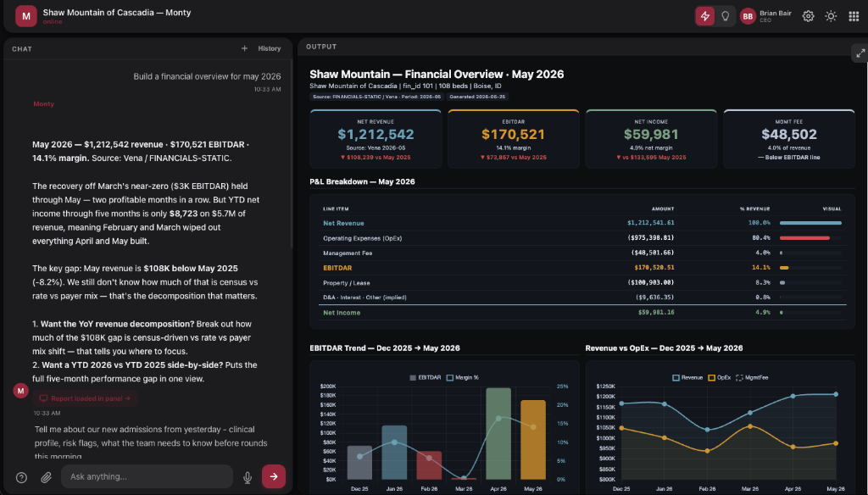Expand the output panel to fullscreen

[x=860, y=53]
